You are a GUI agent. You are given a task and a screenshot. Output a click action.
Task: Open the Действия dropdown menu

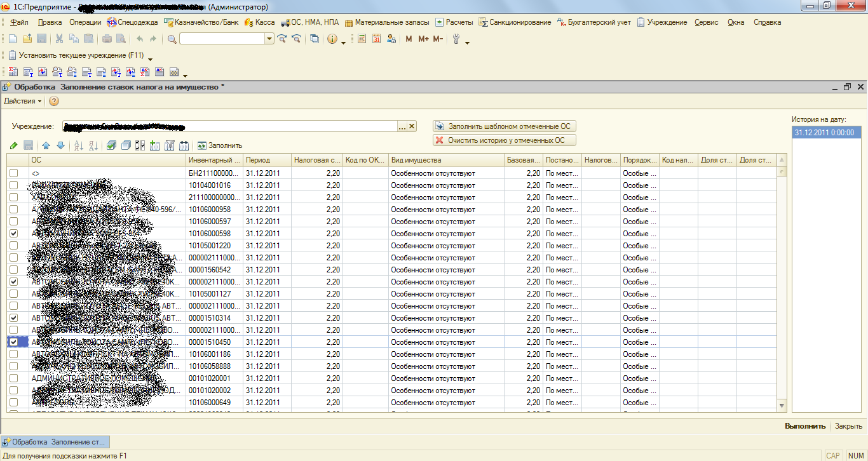pos(23,101)
